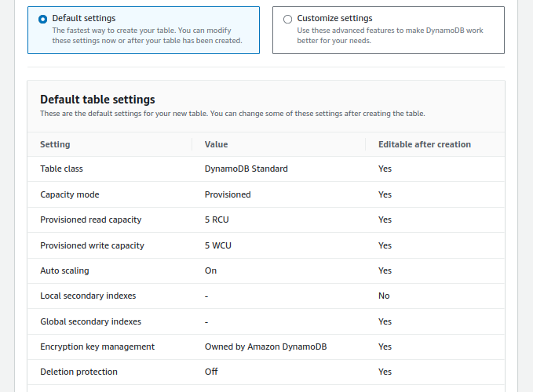Click the Deletion protection Off value

coord(211,372)
